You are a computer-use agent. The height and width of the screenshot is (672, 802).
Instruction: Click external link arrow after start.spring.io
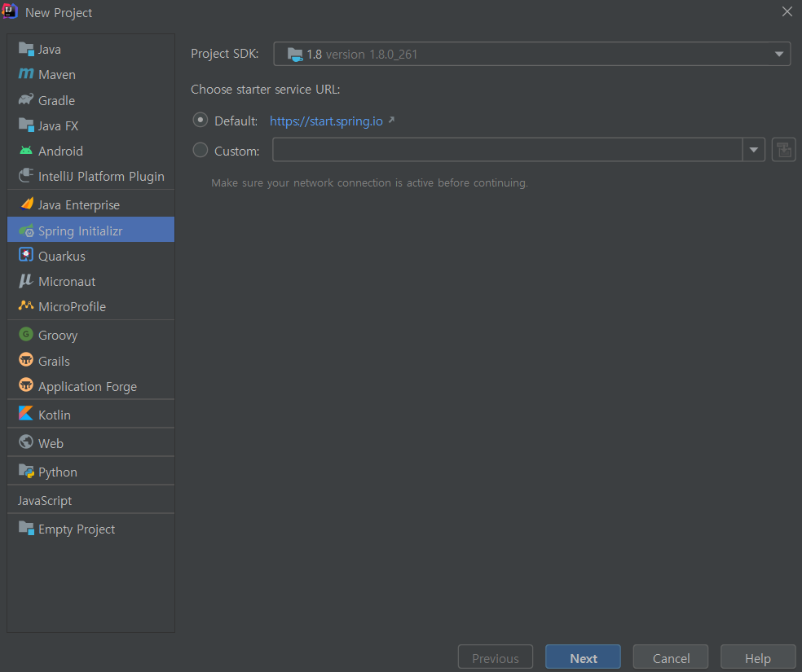pos(391,120)
